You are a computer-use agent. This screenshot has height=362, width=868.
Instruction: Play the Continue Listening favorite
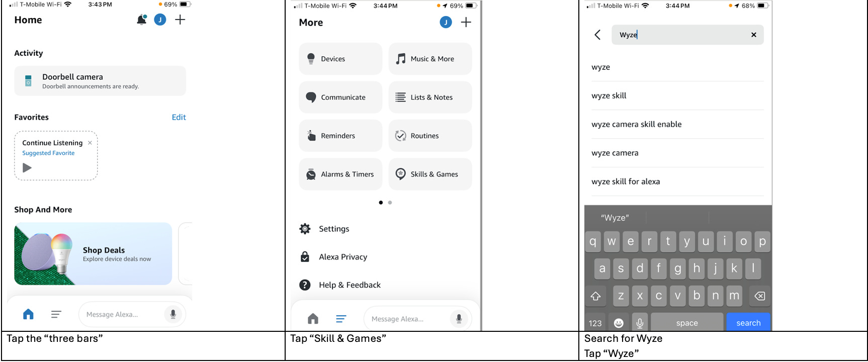[27, 168]
